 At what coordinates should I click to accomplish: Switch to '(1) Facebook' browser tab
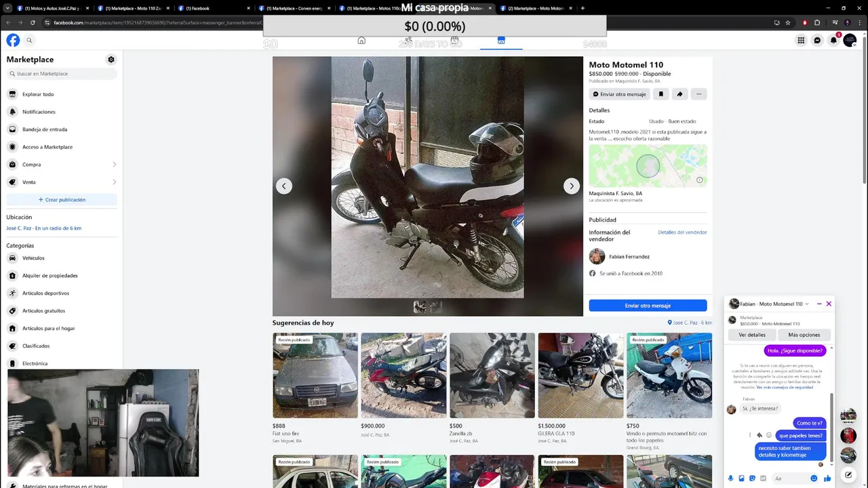tap(213, 8)
